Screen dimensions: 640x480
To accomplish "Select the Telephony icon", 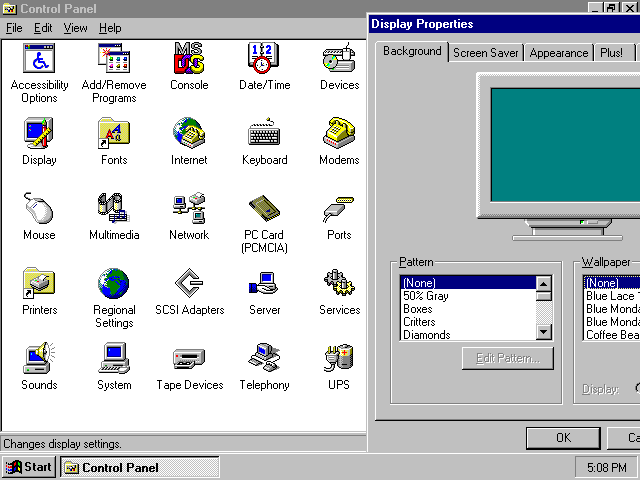I will point(264,358).
